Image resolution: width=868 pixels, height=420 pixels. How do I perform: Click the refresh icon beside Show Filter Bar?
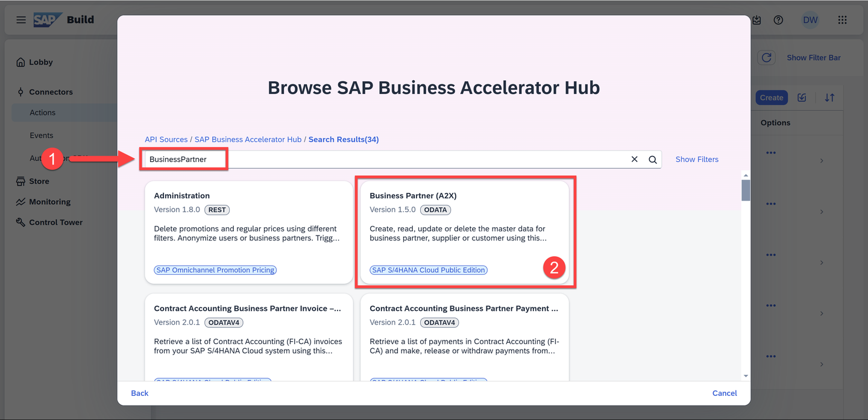pyautogui.click(x=766, y=58)
